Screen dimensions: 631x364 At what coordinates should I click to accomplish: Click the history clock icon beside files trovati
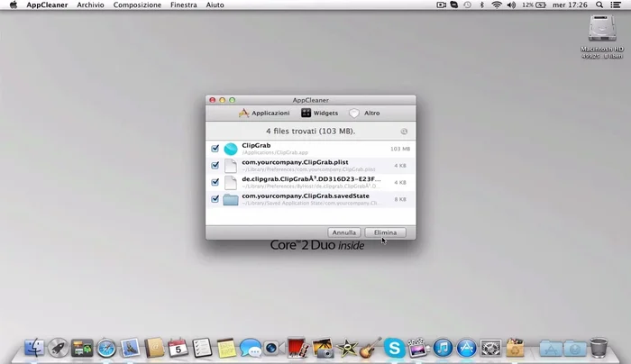pyautogui.click(x=404, y=132)
